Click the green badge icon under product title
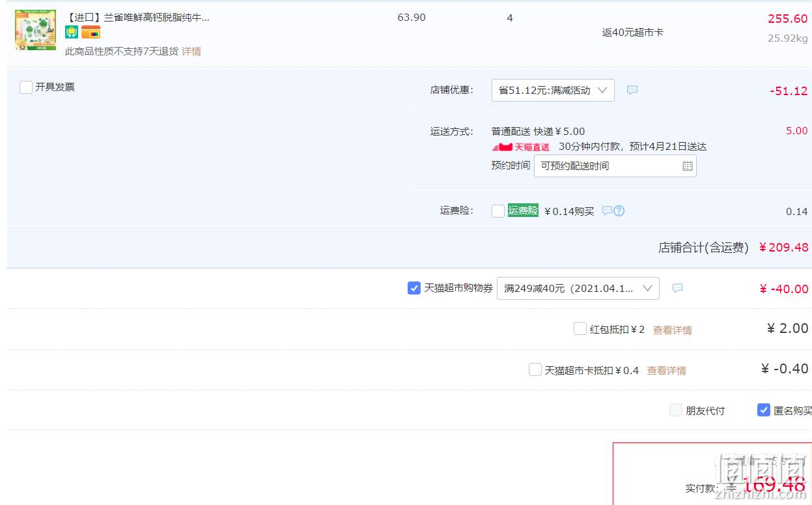Screen dimensions: 812x505 coord(72,33)
